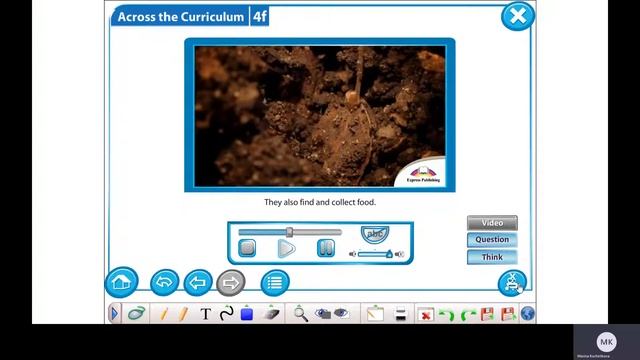Open the notepad tool
This screenshot has height=360, width=640.
(x=375, y=313)
